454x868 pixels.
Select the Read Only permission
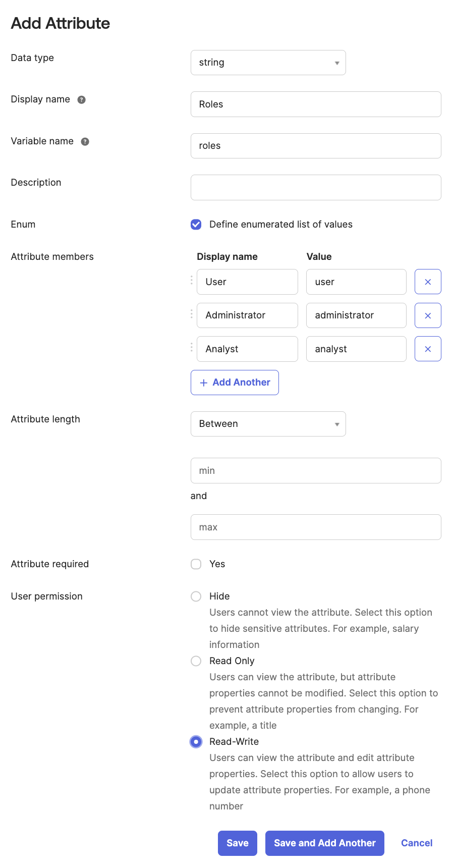[196, 661]
